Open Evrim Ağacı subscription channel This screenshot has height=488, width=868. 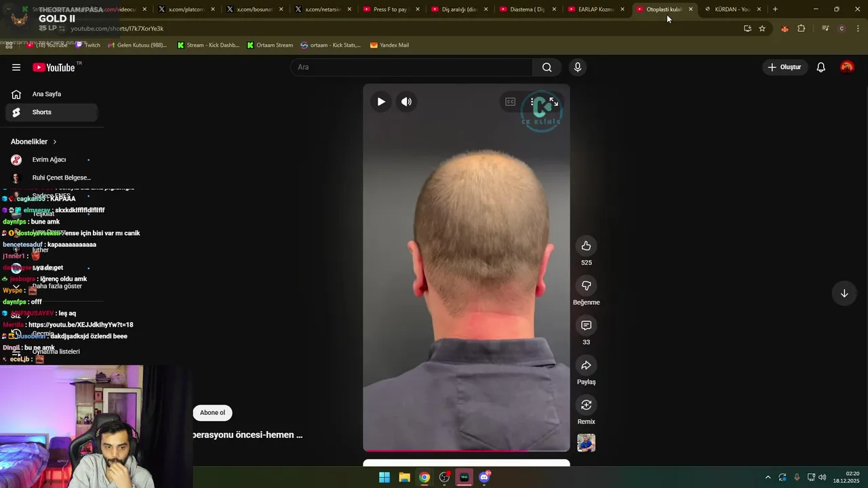[x=52, y=160]
